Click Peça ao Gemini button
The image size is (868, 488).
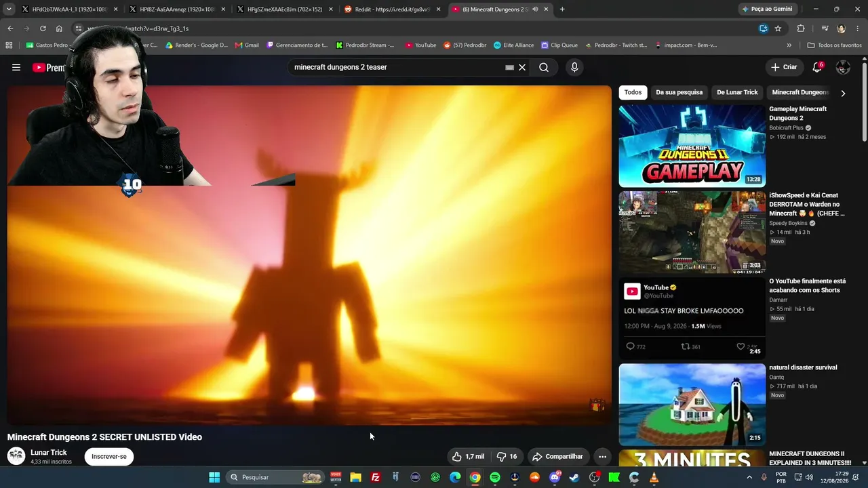[x=767, y=9]
